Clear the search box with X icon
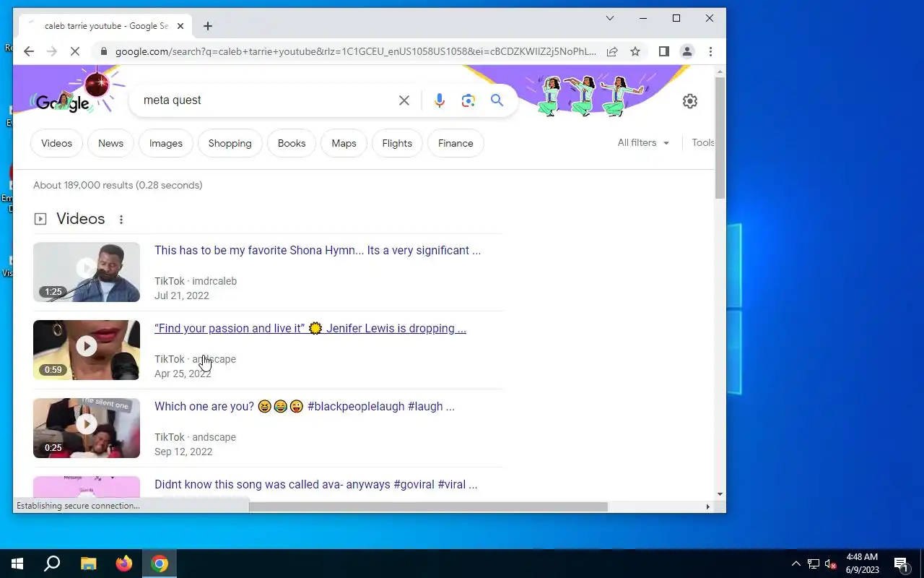This screenshot has width=924, height=578. click(404, 100)
